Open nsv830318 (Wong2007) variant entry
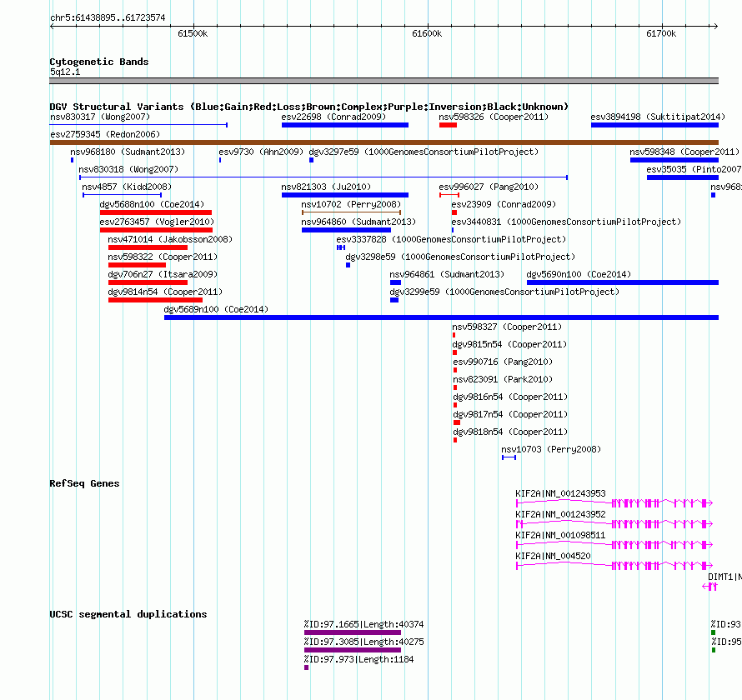Screen dimensions: 742x700 pos(128,169)
